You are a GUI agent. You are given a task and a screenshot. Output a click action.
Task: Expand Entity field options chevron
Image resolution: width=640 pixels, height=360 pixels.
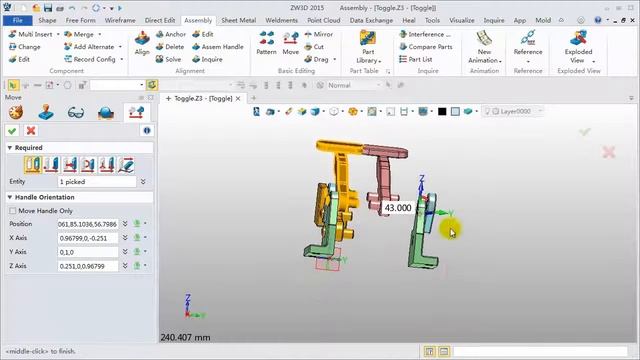click(143, 182)
